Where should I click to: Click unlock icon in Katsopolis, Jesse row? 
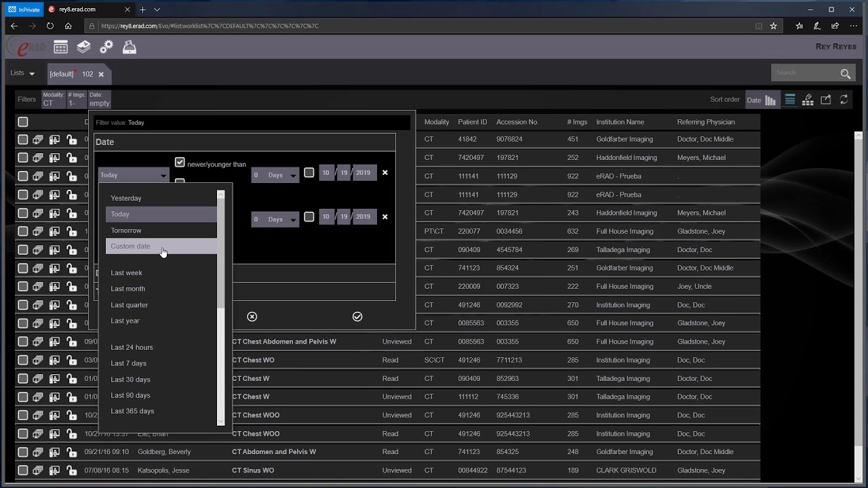71,470
